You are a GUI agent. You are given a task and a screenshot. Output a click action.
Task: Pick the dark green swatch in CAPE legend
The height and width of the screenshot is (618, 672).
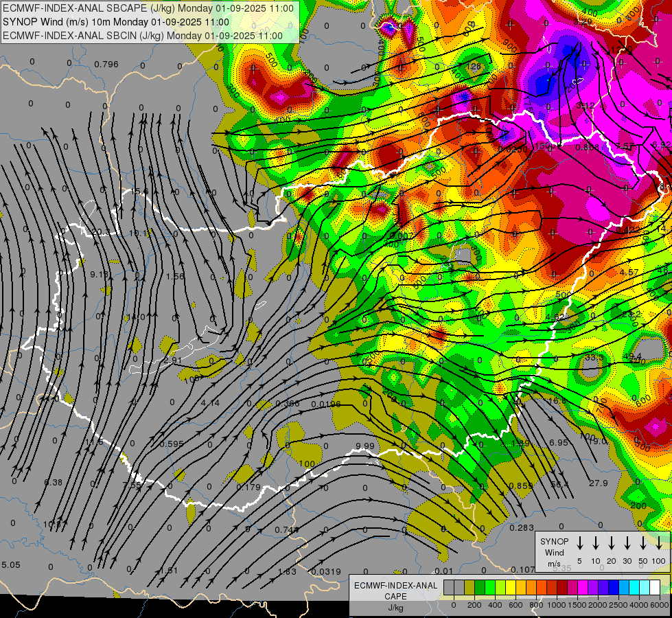coord(480,588)
